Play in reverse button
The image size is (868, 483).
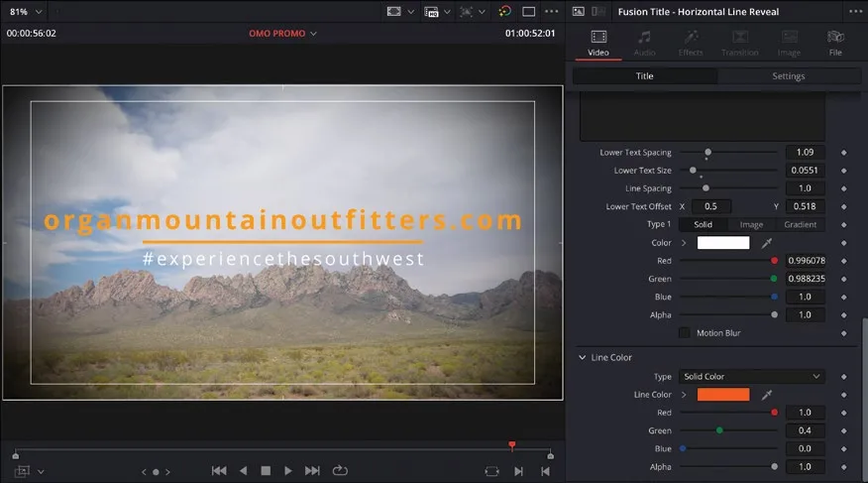coord(244,471)
